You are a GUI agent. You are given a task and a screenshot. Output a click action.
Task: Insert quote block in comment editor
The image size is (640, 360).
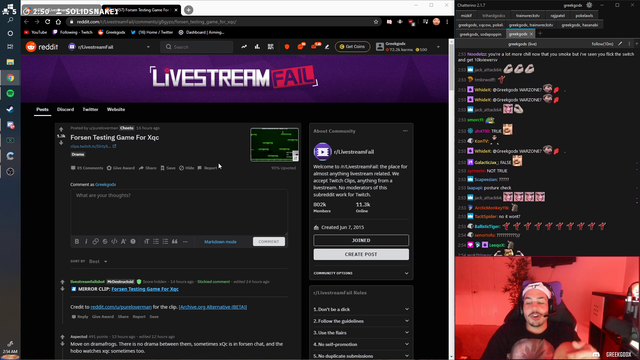click(x=175, y=242)
